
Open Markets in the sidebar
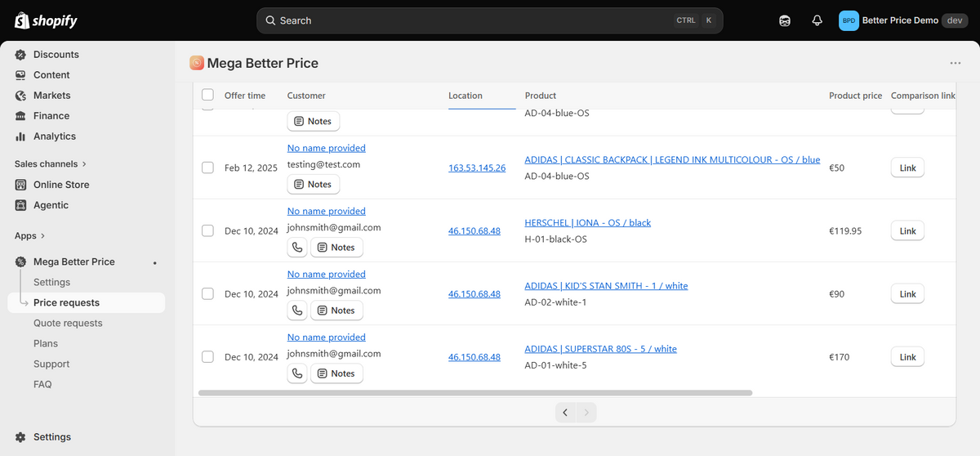[52, 96]
